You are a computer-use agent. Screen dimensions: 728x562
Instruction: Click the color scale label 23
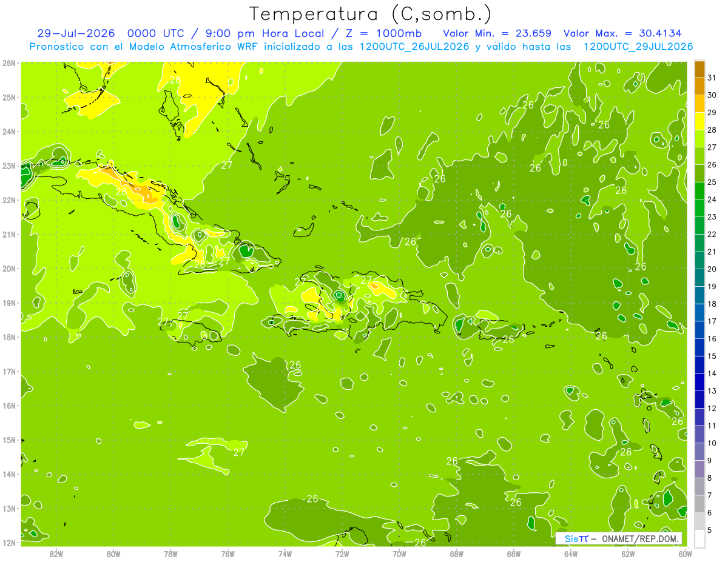[712, 217]
